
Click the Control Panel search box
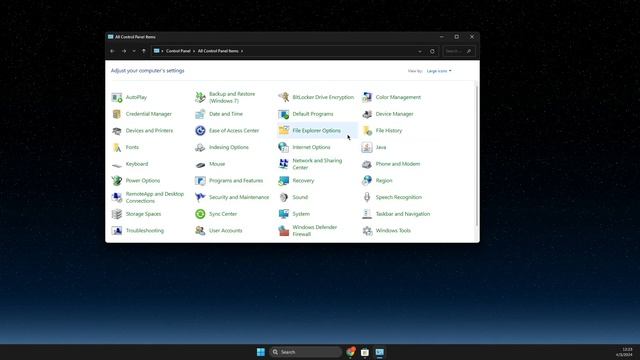459,51
